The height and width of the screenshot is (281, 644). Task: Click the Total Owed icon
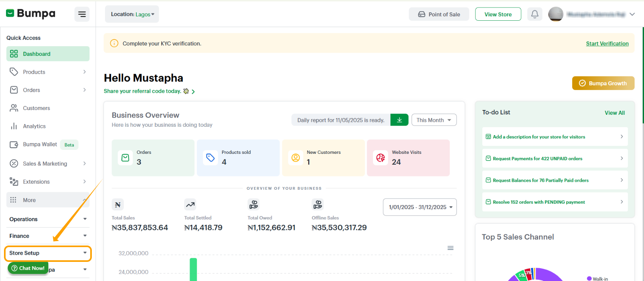[x=254, y=204]
